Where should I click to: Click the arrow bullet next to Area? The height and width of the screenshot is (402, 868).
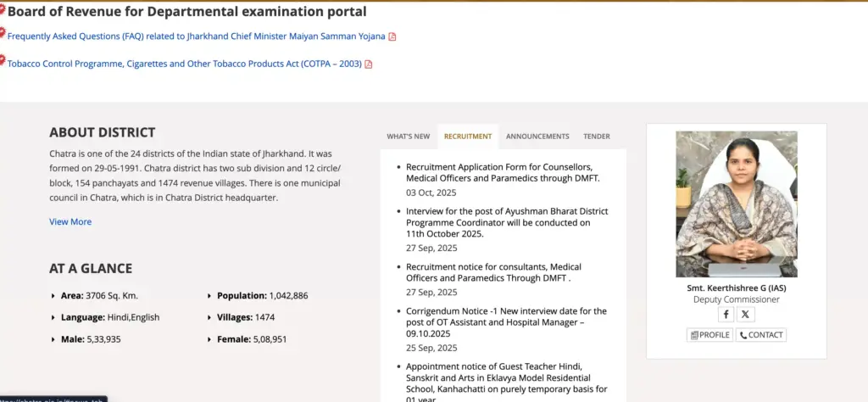tap(54, 296)
